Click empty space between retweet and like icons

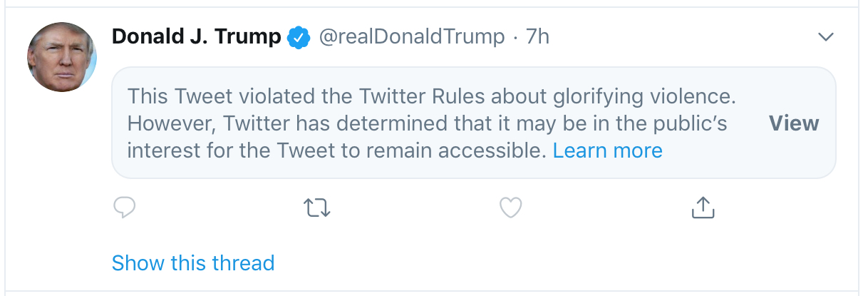pos(413,208)
